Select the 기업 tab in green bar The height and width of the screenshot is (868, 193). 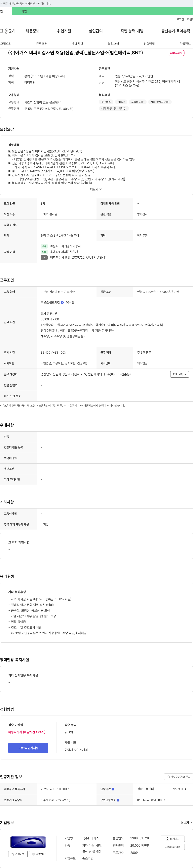pyautogui.click(x=24, y=11)
